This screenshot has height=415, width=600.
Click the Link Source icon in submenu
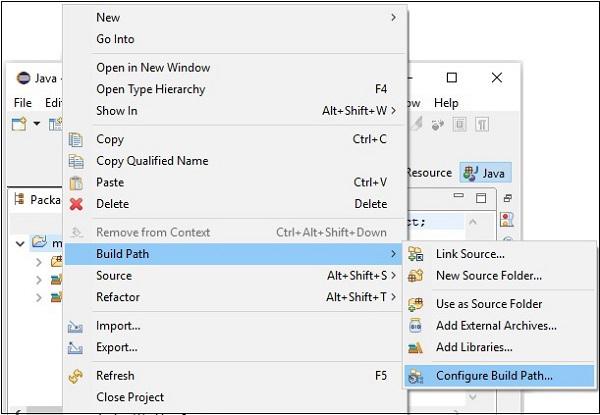(417, 254)
